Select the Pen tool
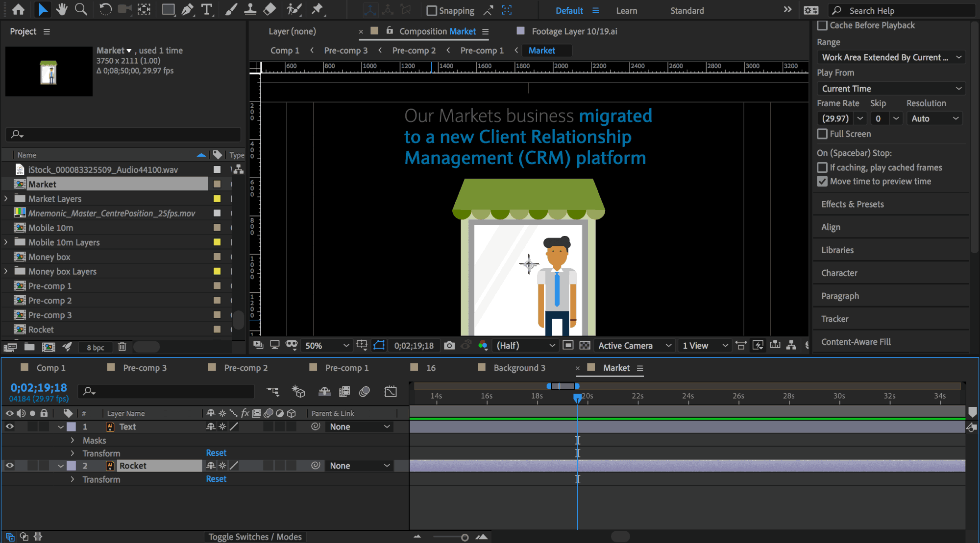Viewport: 980px width, 543px height. (187, 9)
